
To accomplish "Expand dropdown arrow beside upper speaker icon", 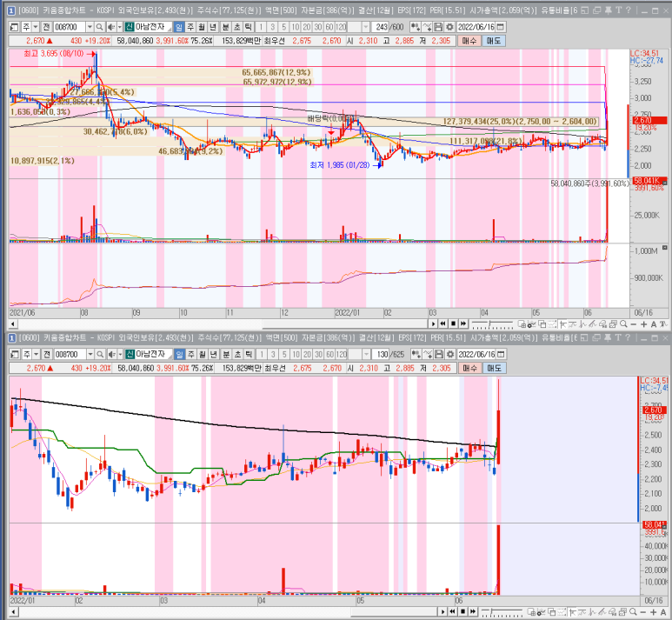I will click(120, 27).
